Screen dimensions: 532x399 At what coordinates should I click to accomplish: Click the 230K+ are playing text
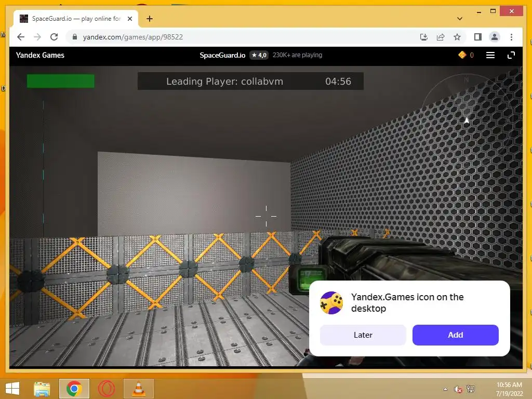pos(297,55)
